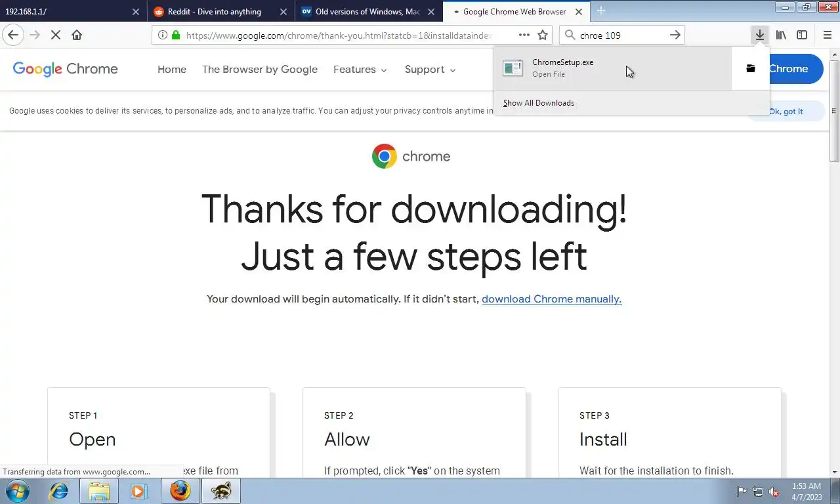The width and height of the screenshot is (840, 504).
Task: Click the raccoon app taskbar icon
Action: pos(221,491)
